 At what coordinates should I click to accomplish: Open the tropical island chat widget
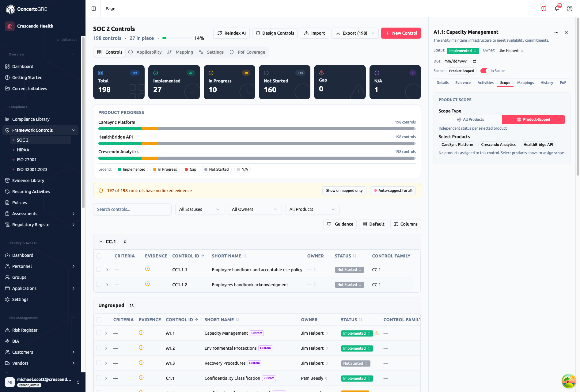pyautogui.click(x=569, y=381)
